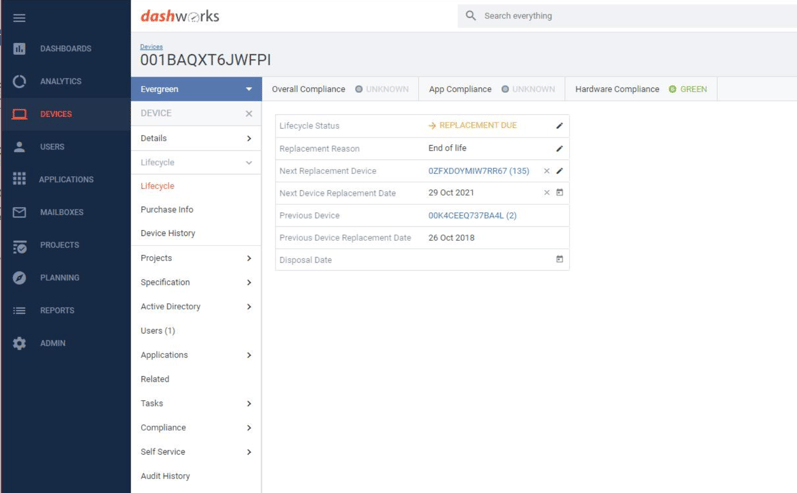Open the Evergreen dropdown

click(196, 89)
